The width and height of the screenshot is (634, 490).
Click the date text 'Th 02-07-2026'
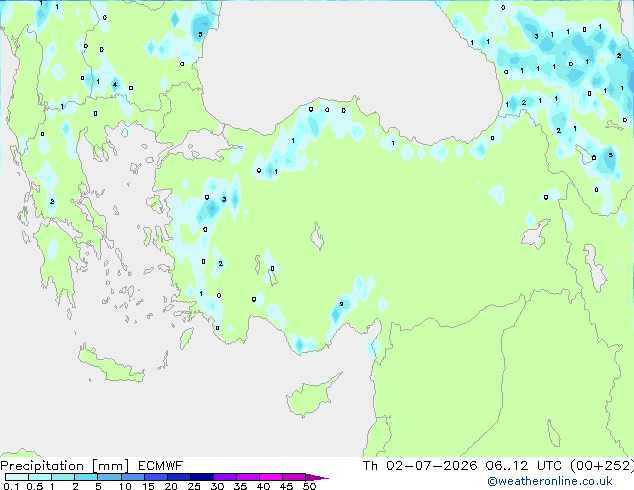(420, 466)
